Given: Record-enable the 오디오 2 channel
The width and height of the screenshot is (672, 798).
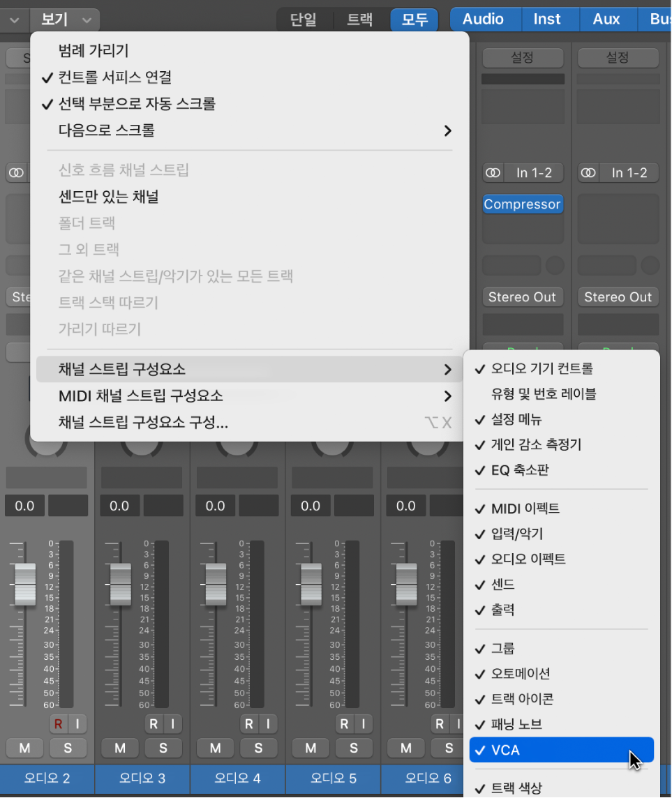Looking at the screenshot, I should [x=58, y=723].
